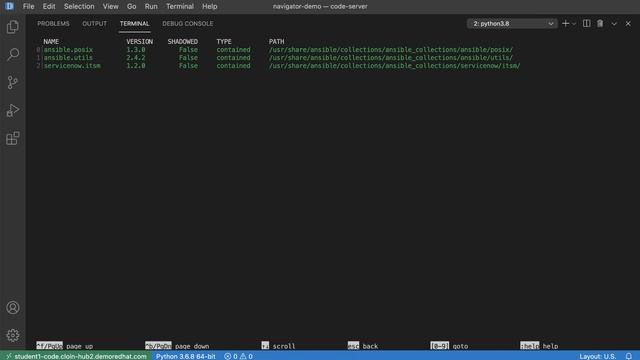Image resolution: width=640 pixels, height=360 pixels.
Task: Open the File menu
Action: tap(29, 6)
